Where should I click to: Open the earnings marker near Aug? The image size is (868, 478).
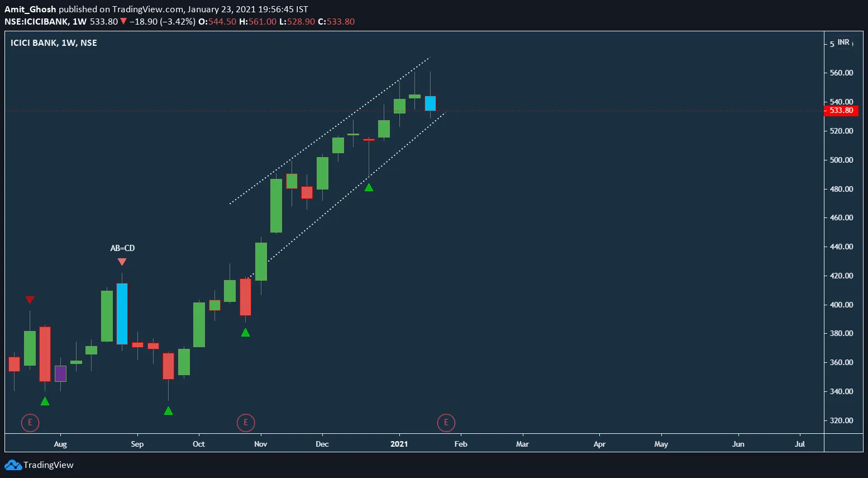point(30,423)
